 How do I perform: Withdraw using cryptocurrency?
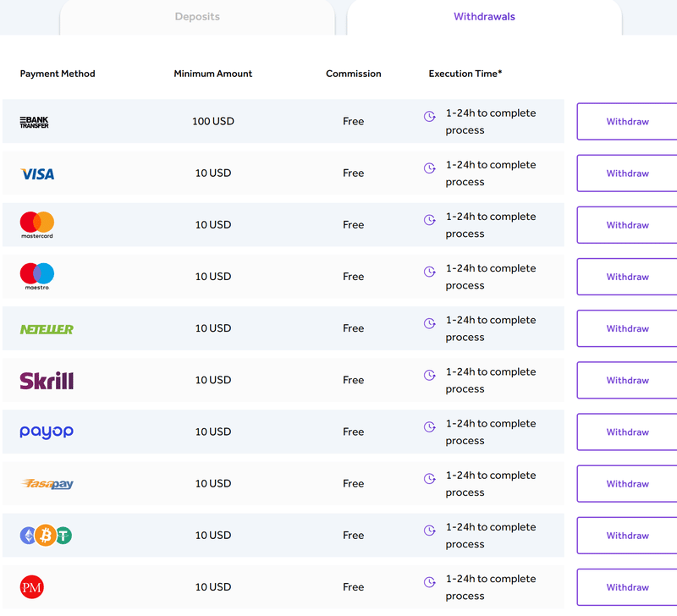click(x=627, y=536)
